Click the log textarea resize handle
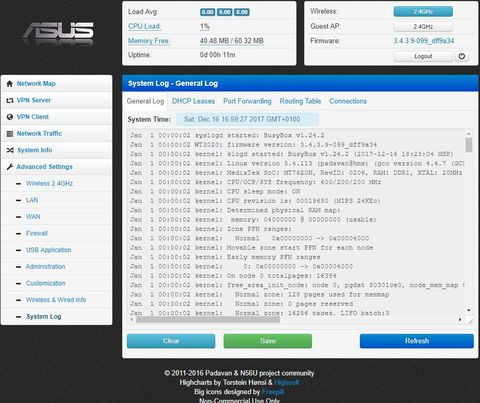 tap(469, 320)
